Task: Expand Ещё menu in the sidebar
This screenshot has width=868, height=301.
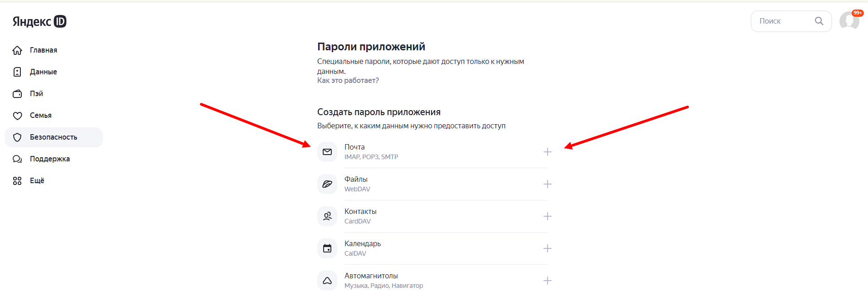Action: click(53, 181)
